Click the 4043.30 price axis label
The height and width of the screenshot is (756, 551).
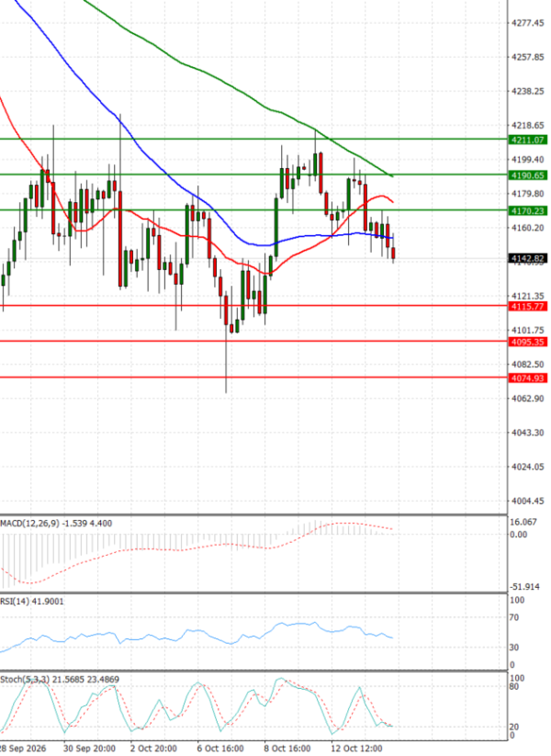528,433
